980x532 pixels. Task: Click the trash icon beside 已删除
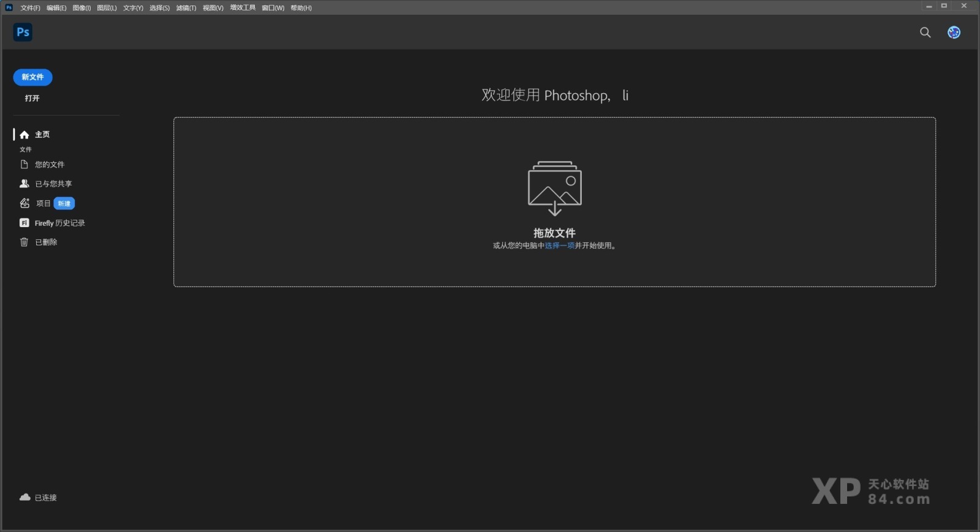24,242
